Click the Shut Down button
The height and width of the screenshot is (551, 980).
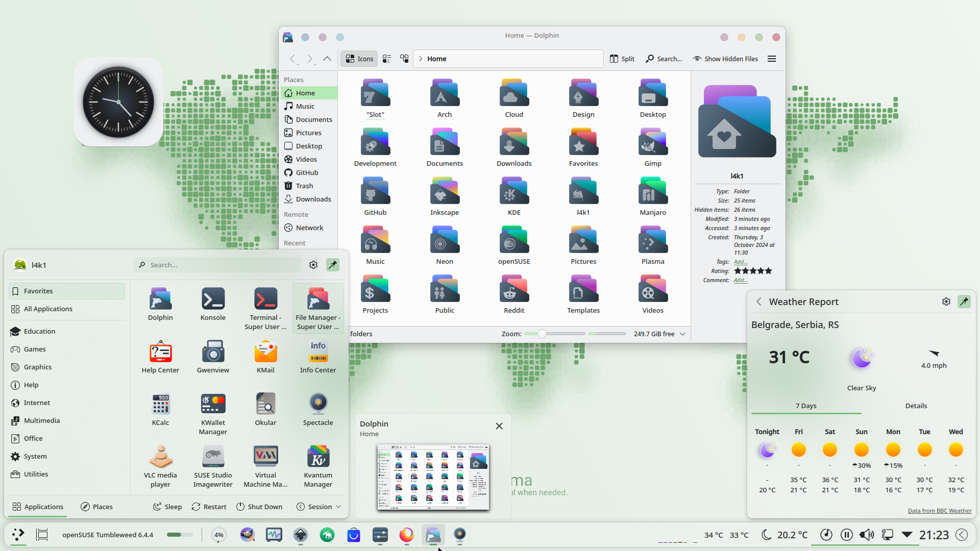[259, 507]
